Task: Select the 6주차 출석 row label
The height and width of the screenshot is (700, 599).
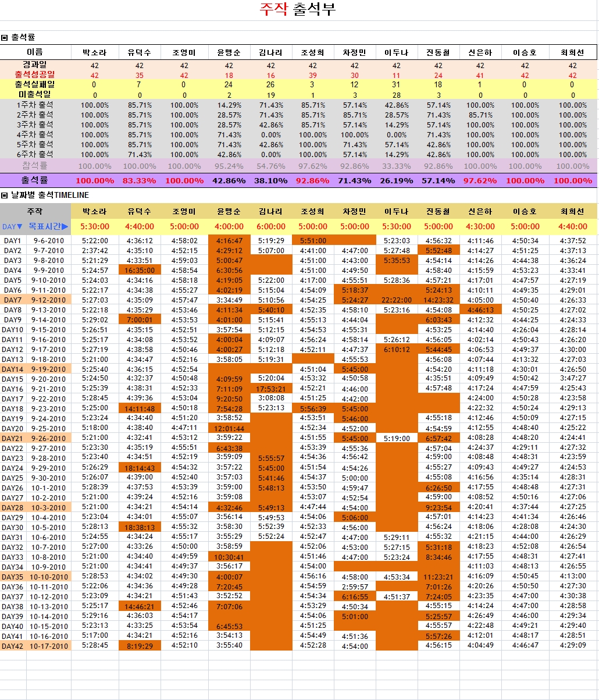Action: (35, 154)
